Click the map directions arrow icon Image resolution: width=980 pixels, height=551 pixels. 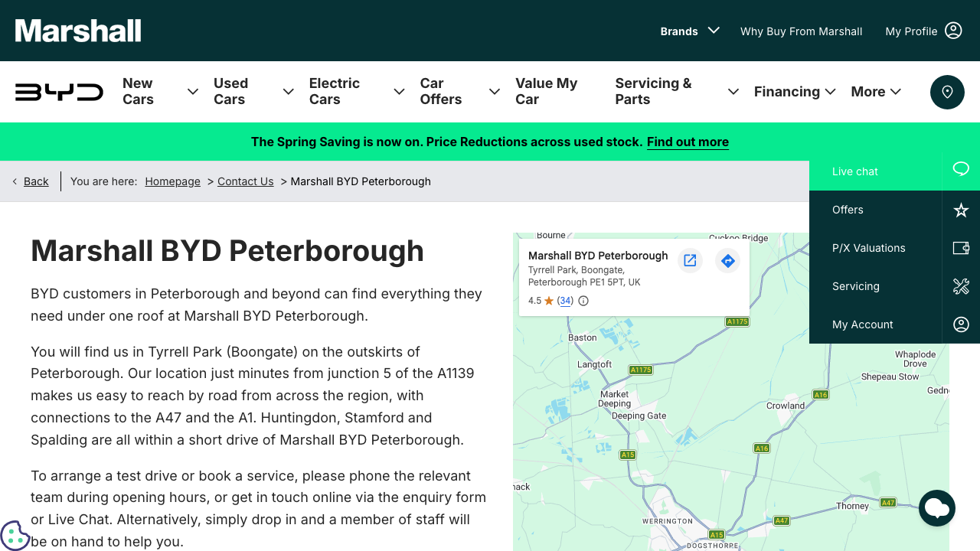pos(727,261)
